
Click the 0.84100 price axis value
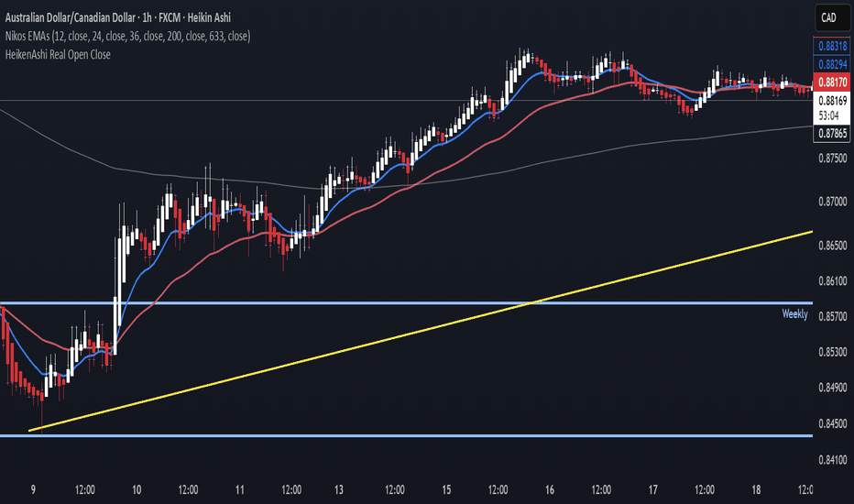coord(833,460)
